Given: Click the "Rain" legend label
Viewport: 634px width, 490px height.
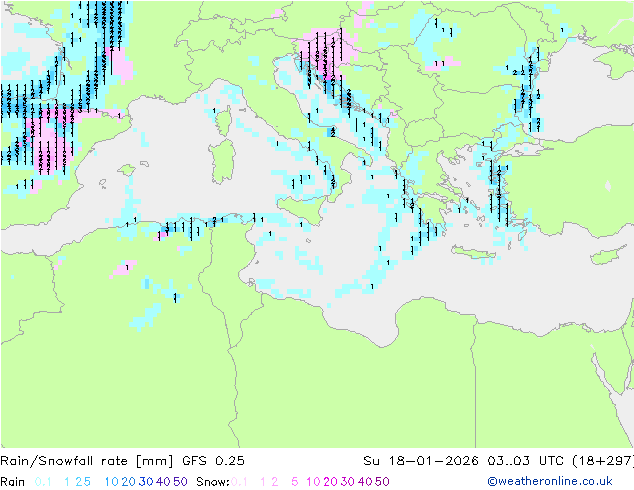Looking at the screenshot, I should (x=13, y=482).
